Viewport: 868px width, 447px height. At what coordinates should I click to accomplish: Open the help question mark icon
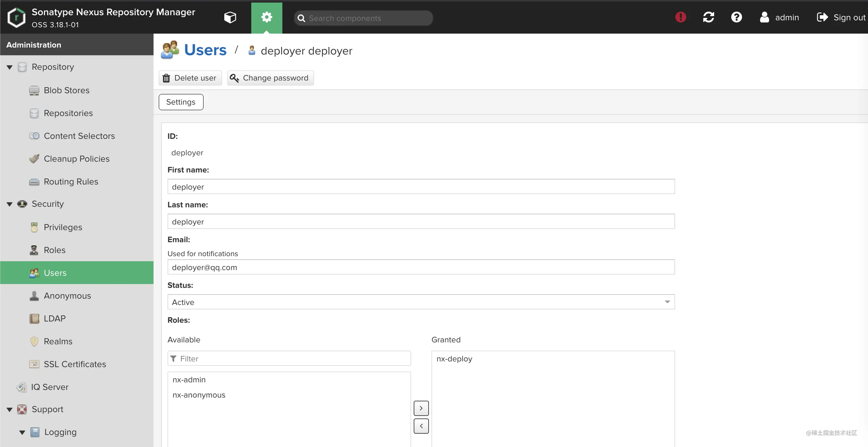click(x=736, y=17)
